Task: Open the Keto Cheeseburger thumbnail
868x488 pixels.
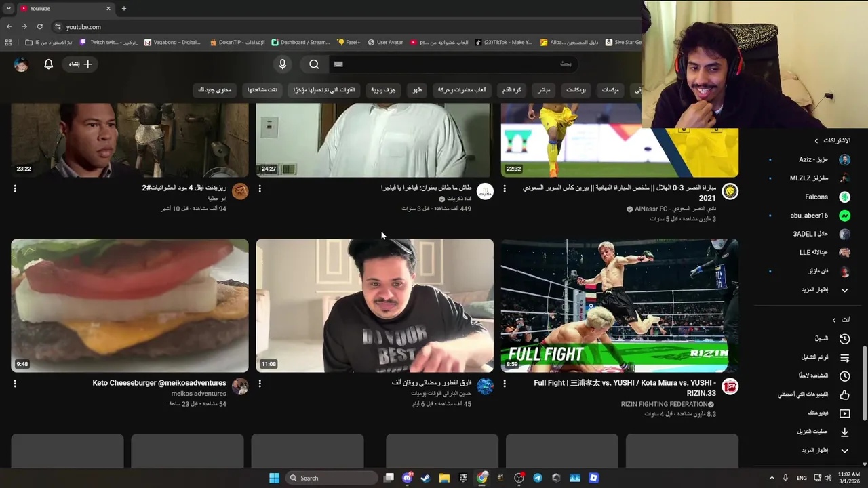Action: click(x=130, y=305)
